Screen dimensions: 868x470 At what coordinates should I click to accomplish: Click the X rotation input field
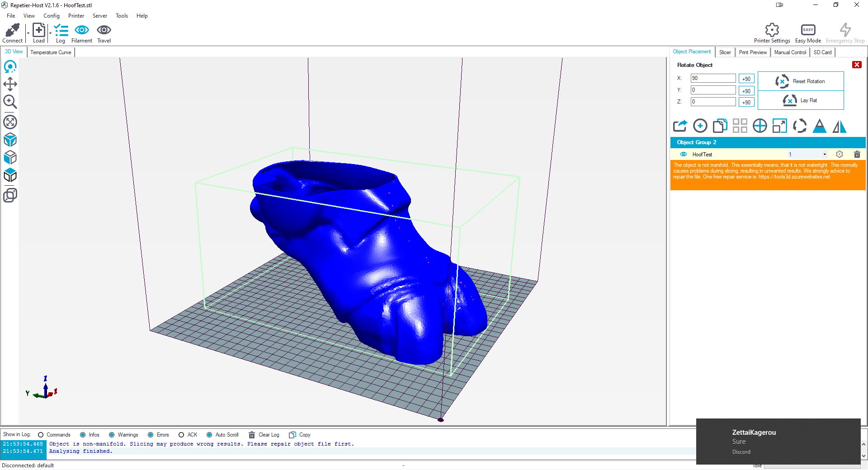(x=712, y=78)
